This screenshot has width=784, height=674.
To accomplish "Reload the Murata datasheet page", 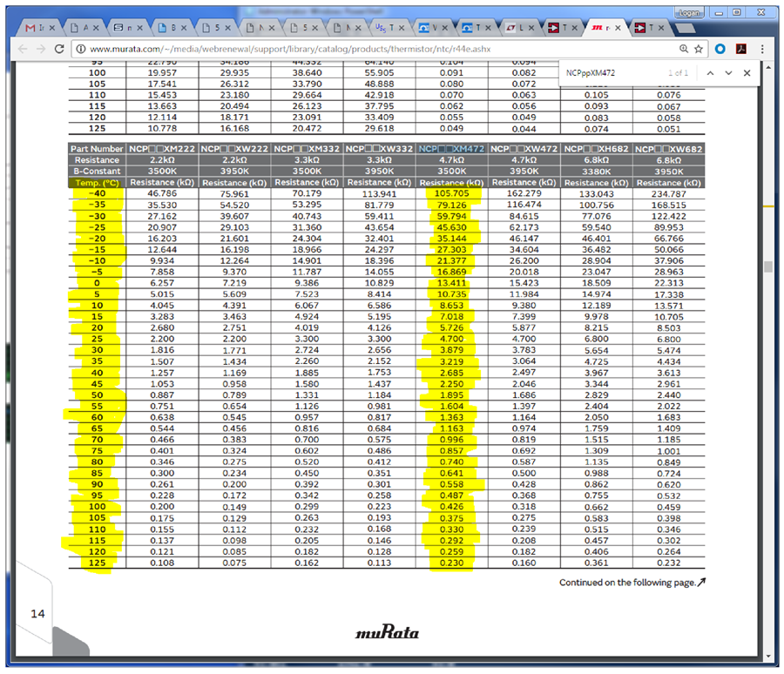I will point(59,49).
